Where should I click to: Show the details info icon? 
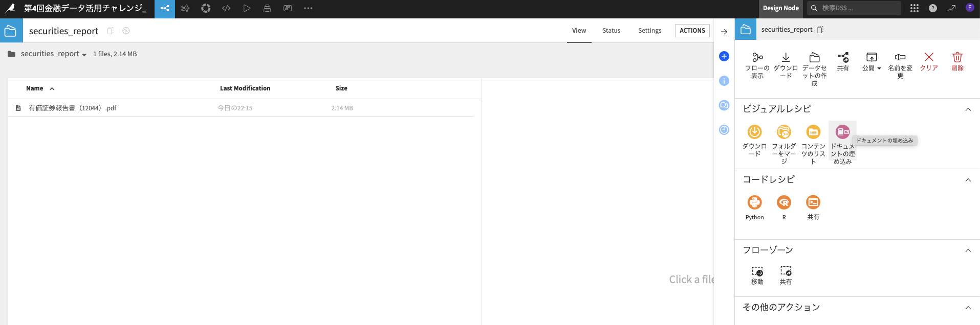724,81
